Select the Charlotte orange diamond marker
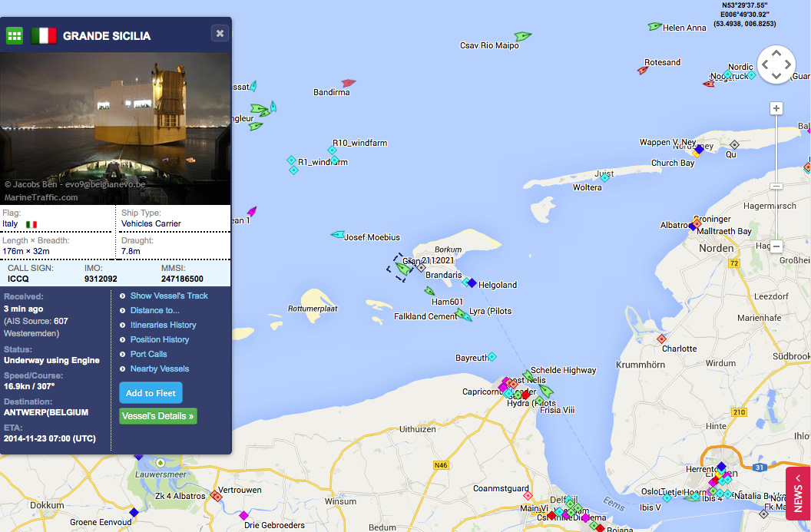 [661, 339]
